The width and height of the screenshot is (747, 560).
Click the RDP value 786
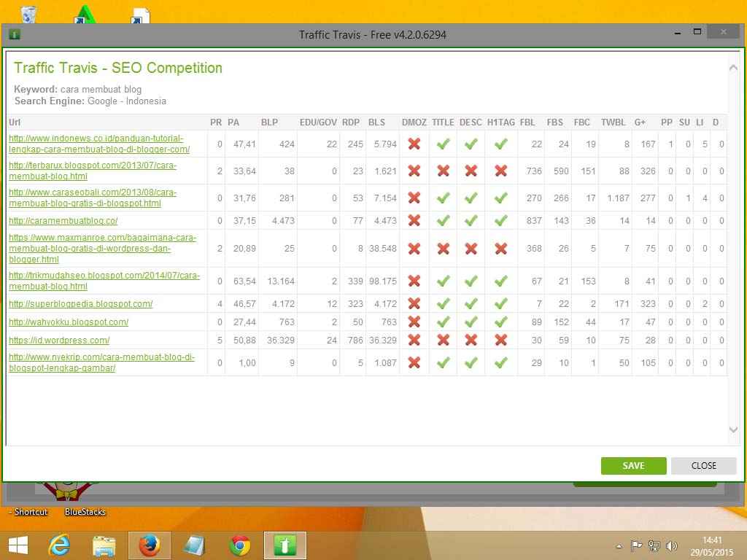[x=355, y=340]
